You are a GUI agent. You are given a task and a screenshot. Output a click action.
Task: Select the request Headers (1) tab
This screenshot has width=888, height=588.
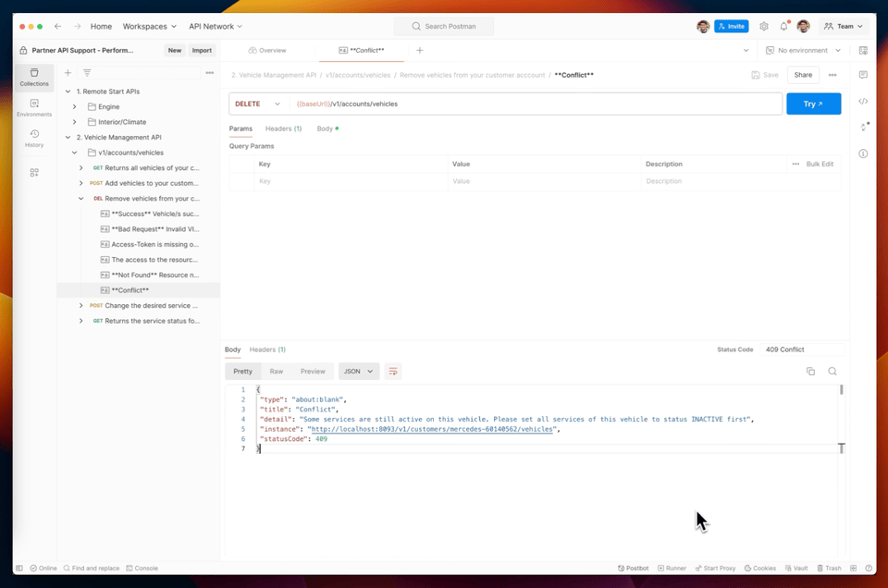click(x=283, y=129)
